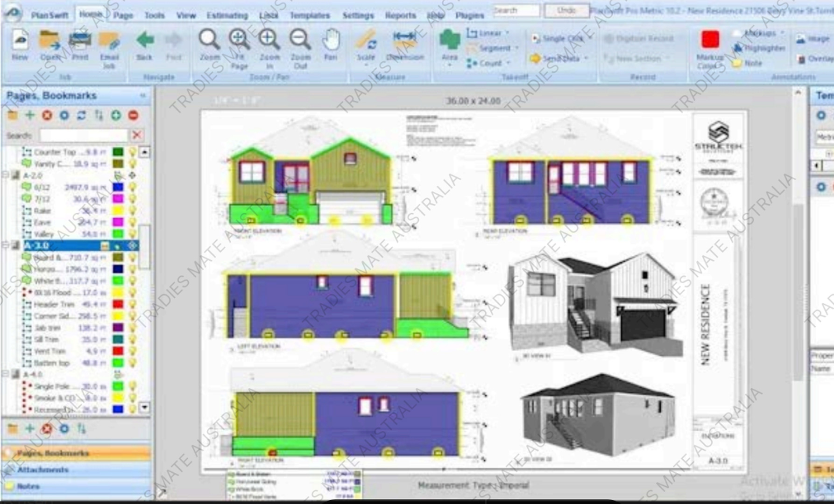Collapse the A-3.0 page tree node
The height and width of the screenshot is (504, 834).
click(x=6, y=245)
